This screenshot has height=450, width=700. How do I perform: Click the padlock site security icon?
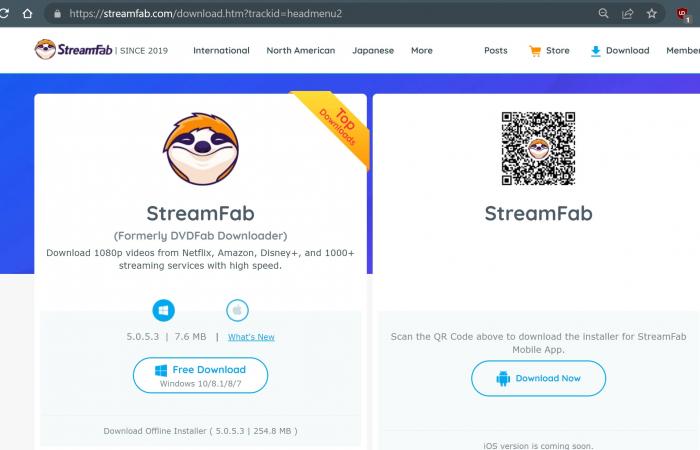click(x=58, y=14)
